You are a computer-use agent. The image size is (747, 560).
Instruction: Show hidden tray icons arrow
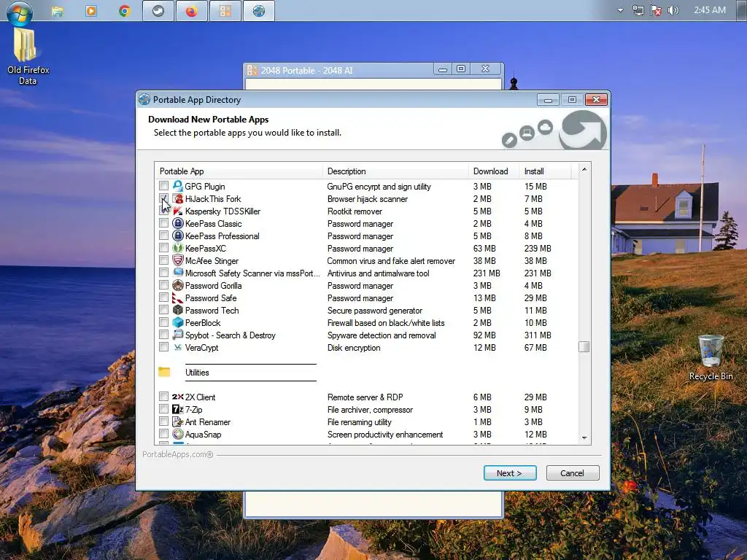pyautogui.click(x=620, y=10)
